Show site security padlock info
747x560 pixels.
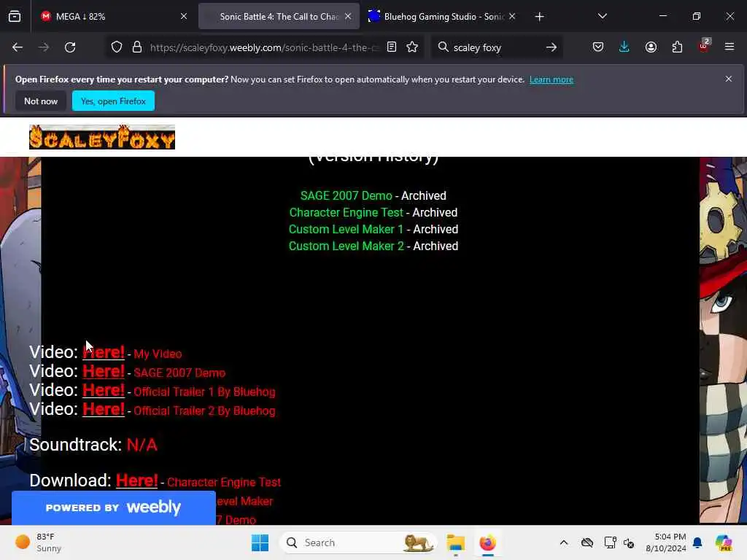pos(137,47)
